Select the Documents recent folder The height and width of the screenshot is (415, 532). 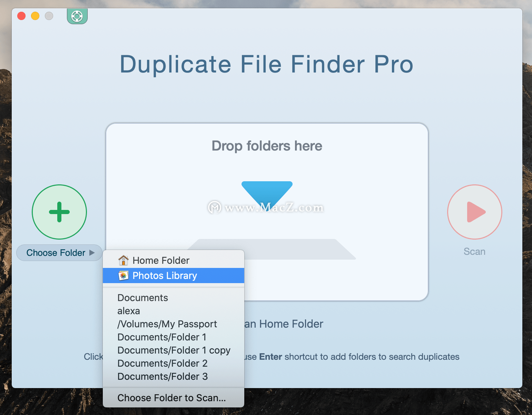[174, 298]
